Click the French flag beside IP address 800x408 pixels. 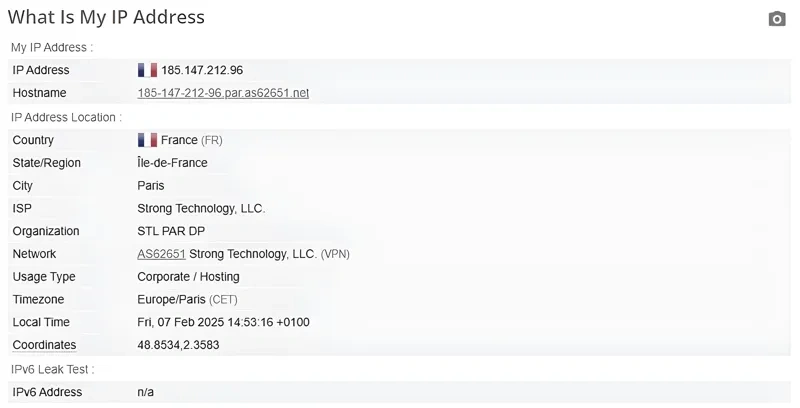click(x=147, y=70)
